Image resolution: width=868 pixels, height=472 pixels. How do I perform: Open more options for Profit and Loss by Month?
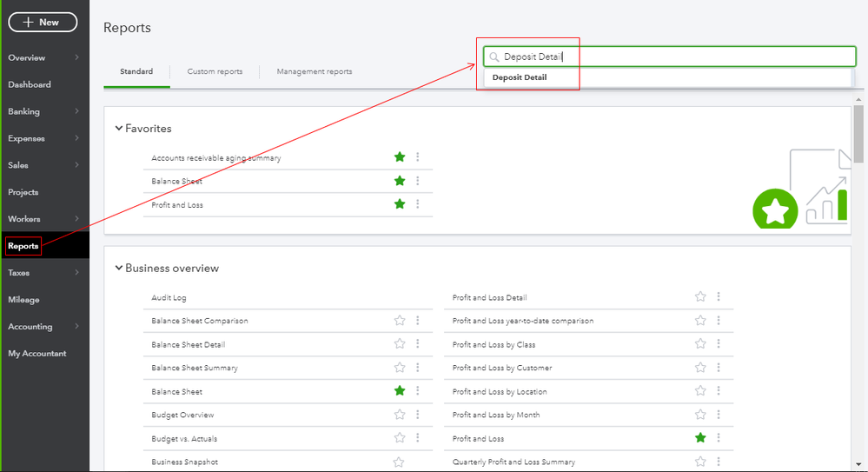[x=719, y=415]
